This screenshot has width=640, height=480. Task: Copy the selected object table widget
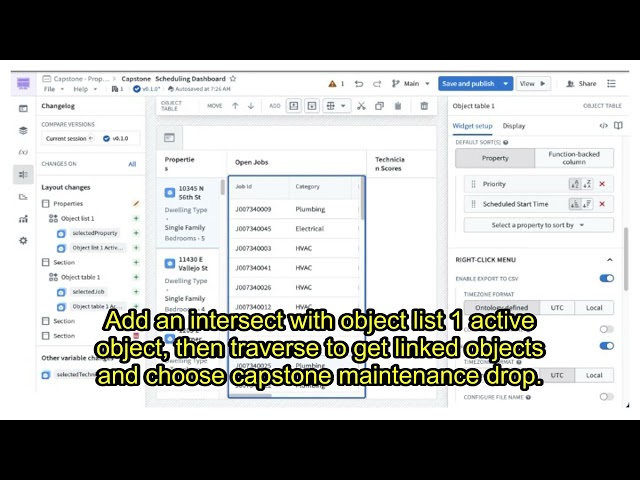pos(379,106)
